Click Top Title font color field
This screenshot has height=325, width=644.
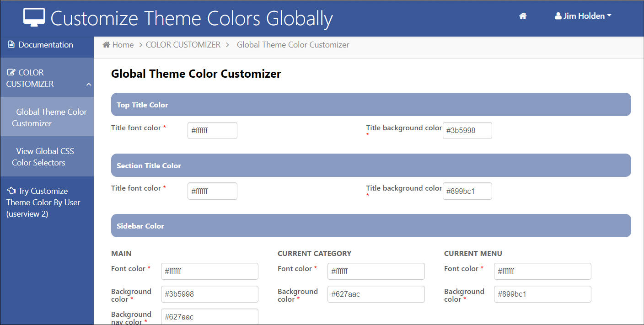tap(212, 130)
